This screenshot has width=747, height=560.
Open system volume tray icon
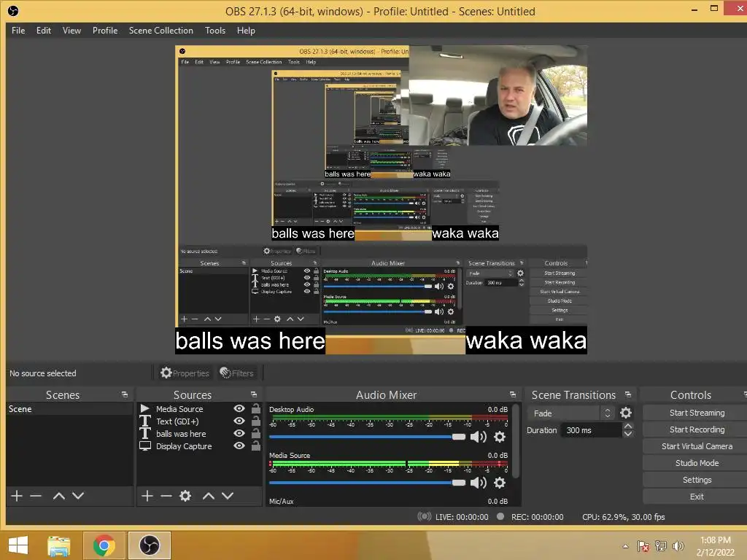click(x=678, y=546)
